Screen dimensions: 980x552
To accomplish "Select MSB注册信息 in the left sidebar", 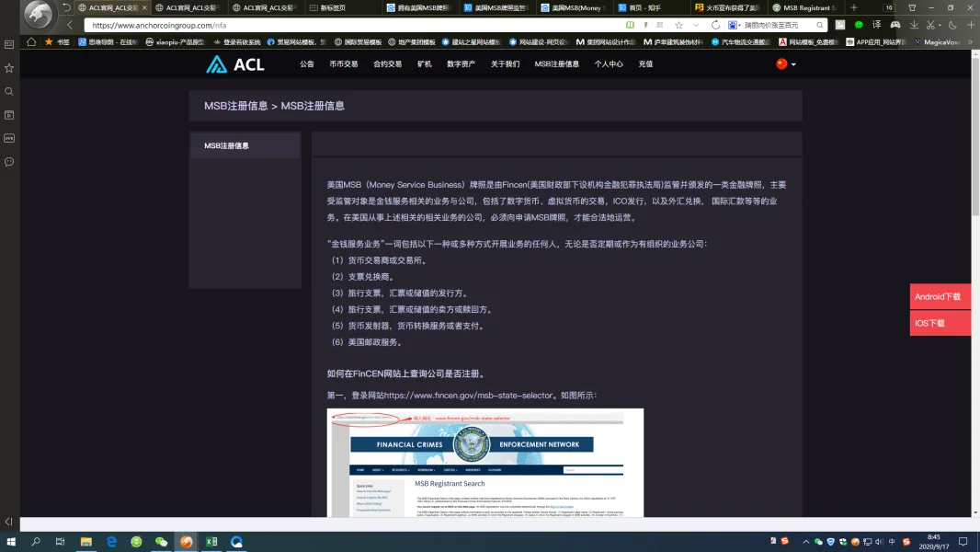I will (x=245, y=145).
